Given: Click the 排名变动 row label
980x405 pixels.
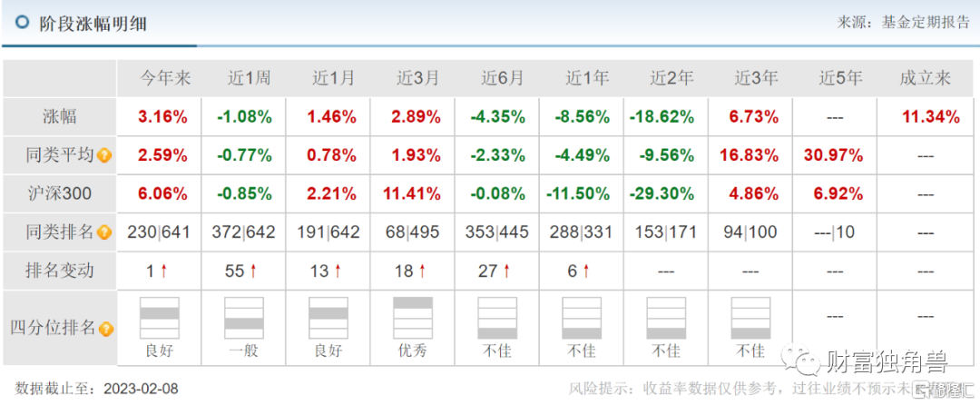Looking at the screenshot, I should click(59, 272).
